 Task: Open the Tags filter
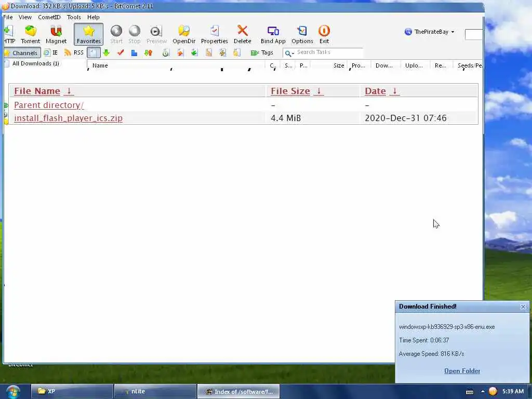tap(262, 52)
